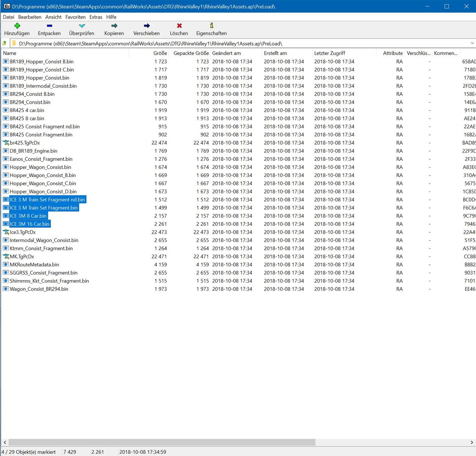Open the Datei menu

8,17
